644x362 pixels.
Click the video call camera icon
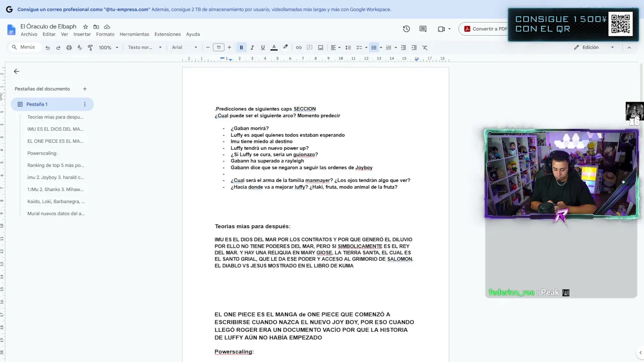(441, 29)
